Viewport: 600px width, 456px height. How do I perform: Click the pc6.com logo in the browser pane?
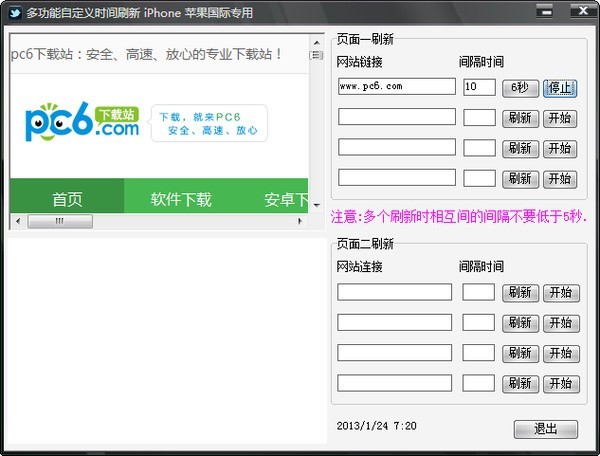tap(82, 122)
